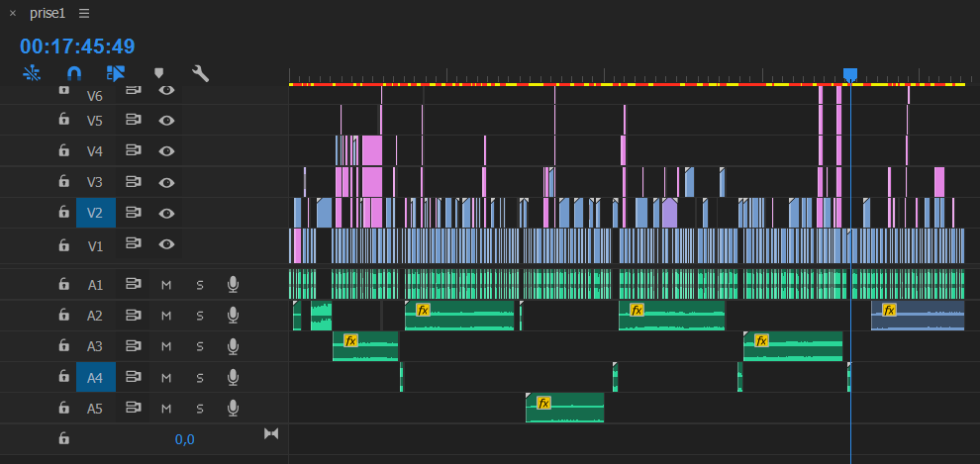Screen dimensions: 980x464
Task: Select the prise1 sequence tab
Action: point(48,14)
